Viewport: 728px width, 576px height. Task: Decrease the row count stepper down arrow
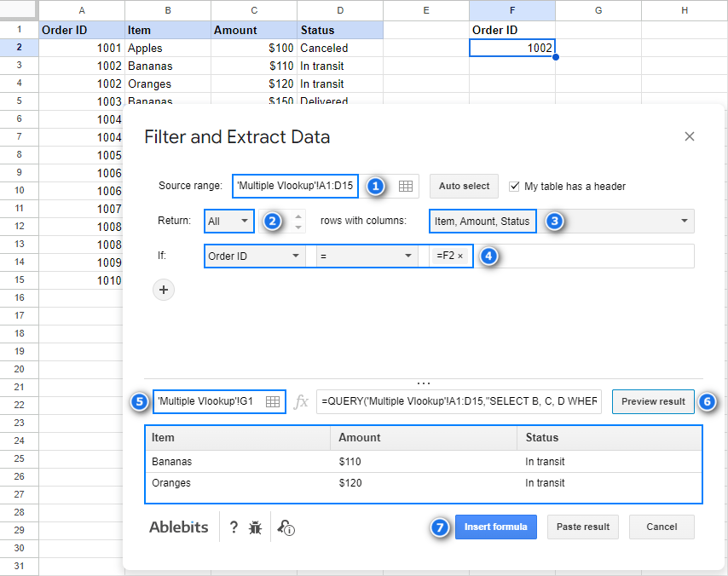tap(298, 227)
